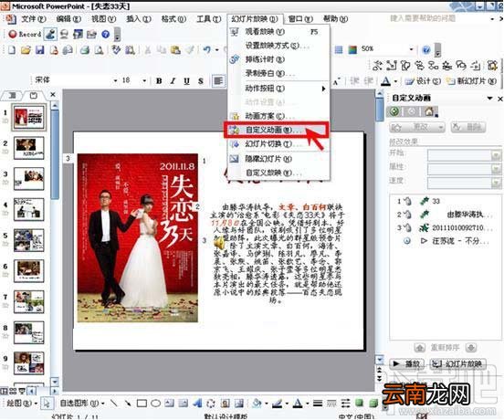Click the Align Left icon in formatting toolbar

[218, 80]
